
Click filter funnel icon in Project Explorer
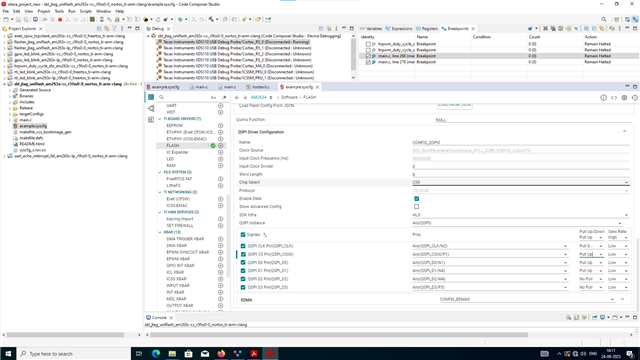pyautogui.click(x=114, y=29)
